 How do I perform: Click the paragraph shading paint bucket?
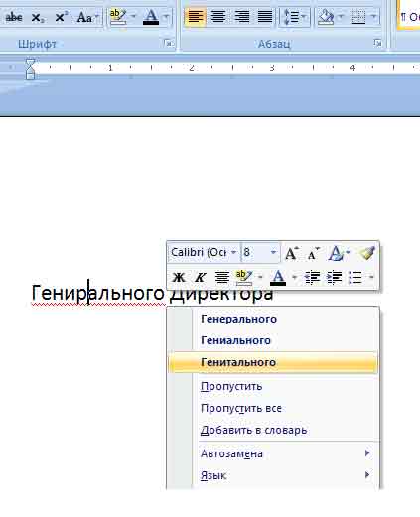[x=326, y=16]
